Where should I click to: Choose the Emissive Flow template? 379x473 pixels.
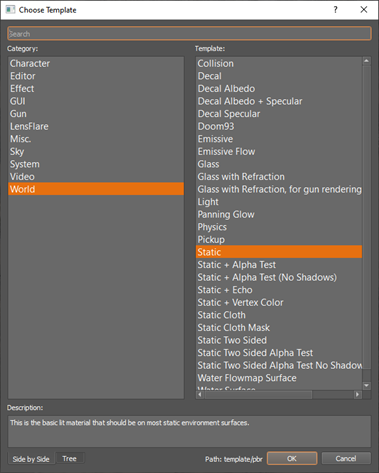[279, 151]
